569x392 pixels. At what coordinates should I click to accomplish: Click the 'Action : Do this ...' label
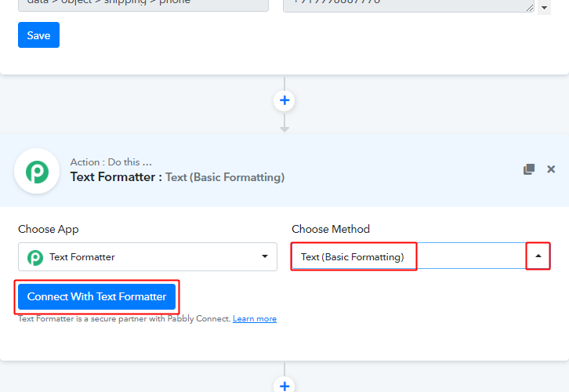pos(111,162)
